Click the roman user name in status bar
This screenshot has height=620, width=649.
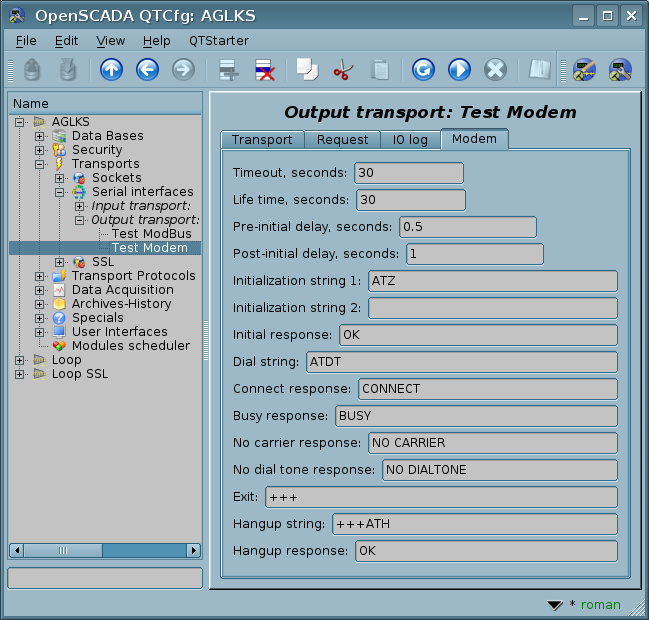pos(601,605)
